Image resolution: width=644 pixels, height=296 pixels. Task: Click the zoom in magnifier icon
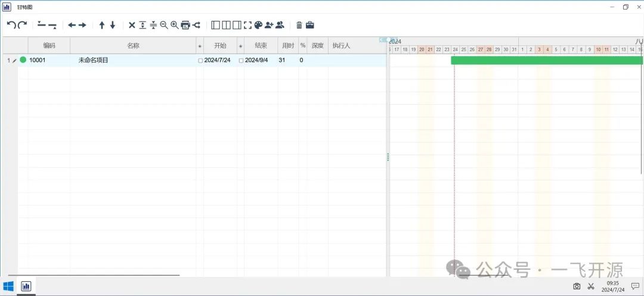click(174, 25)
